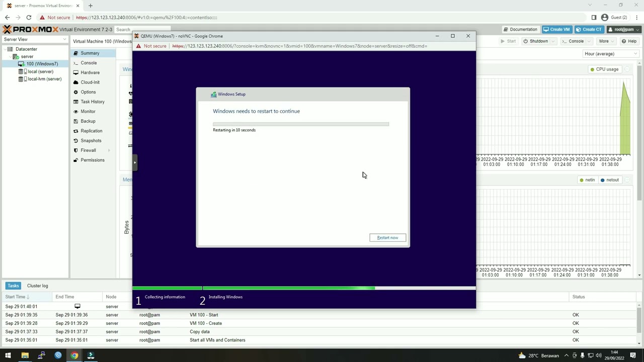
Task: Switch to the Cluster log tab
Action: tap(38, 286)
